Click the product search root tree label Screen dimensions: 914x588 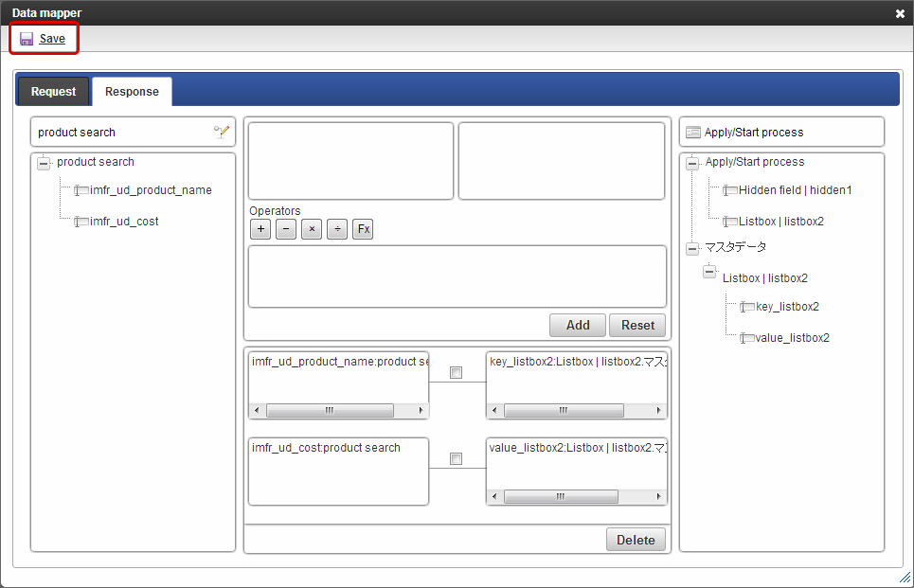point(96,161)
